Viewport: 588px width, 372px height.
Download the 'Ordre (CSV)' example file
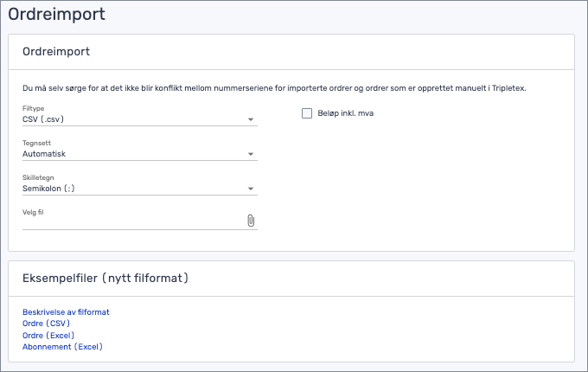pos(46,324)
